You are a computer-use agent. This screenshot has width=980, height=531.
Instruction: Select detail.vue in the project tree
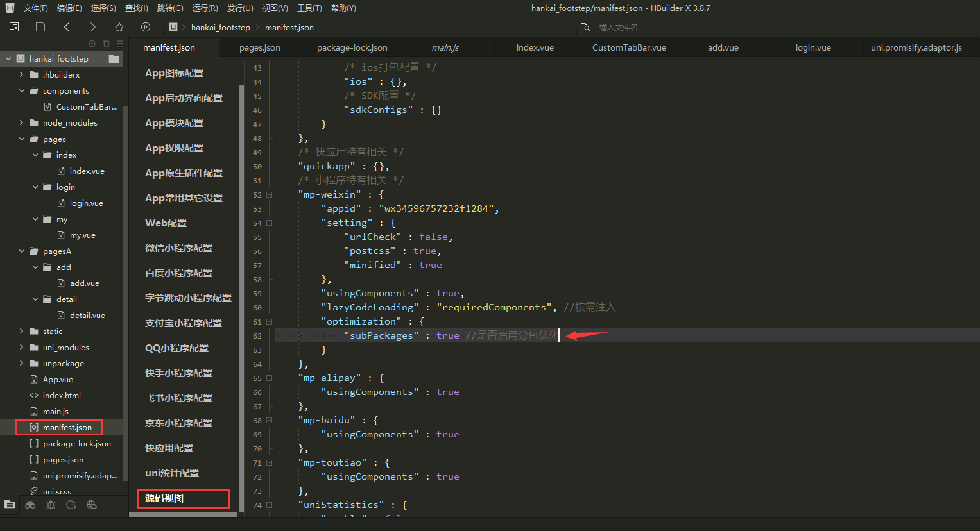click(x=87, y=315)
